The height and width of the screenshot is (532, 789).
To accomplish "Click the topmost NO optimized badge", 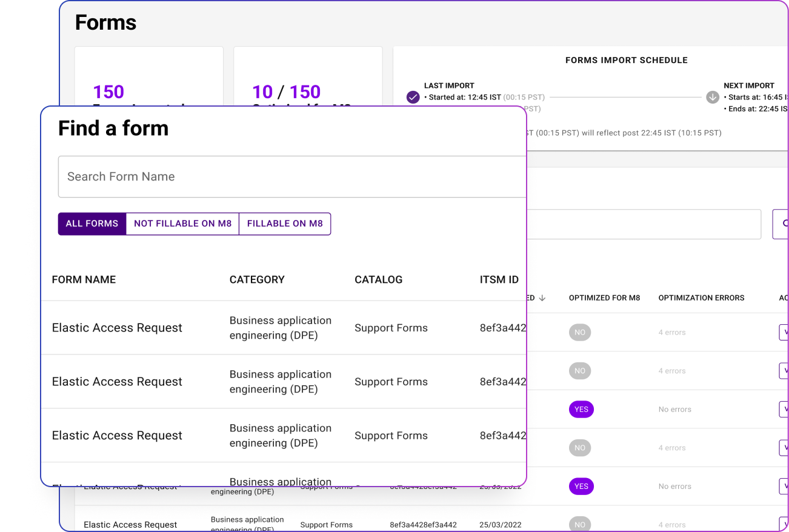I will click(x=580, y=333).
